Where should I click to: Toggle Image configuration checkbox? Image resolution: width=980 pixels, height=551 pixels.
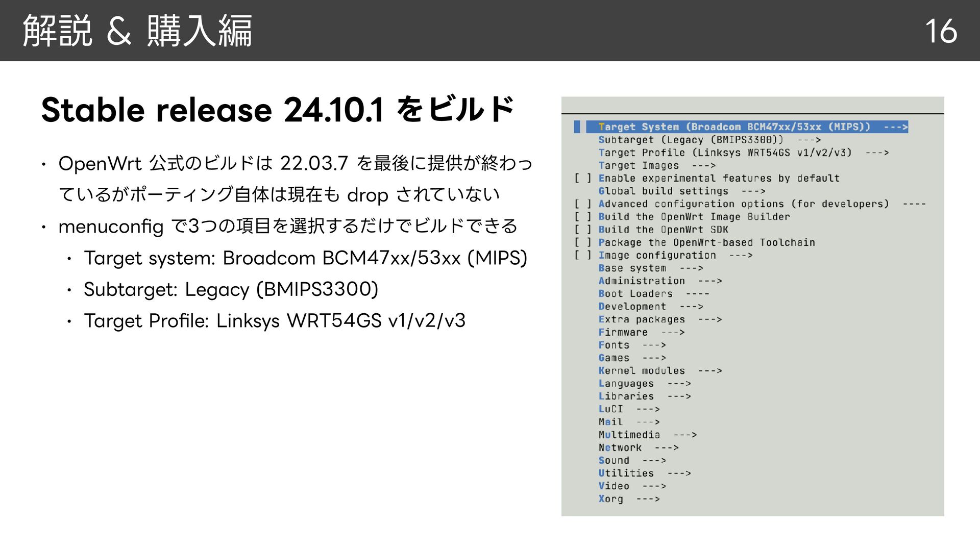point(582,255)
